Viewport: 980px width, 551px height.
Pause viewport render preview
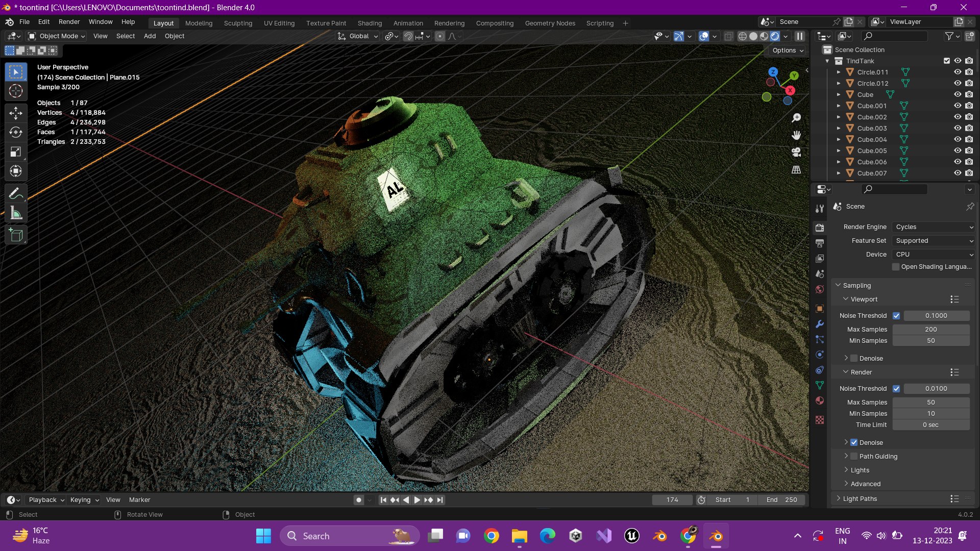800,36
